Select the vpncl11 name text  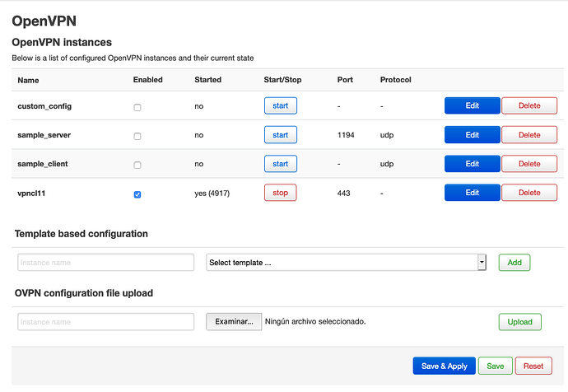[31, 193]
